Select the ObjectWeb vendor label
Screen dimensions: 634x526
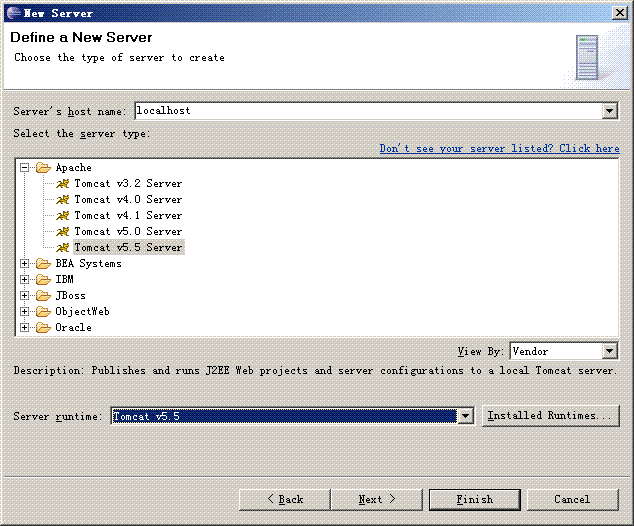pos(82,311)
